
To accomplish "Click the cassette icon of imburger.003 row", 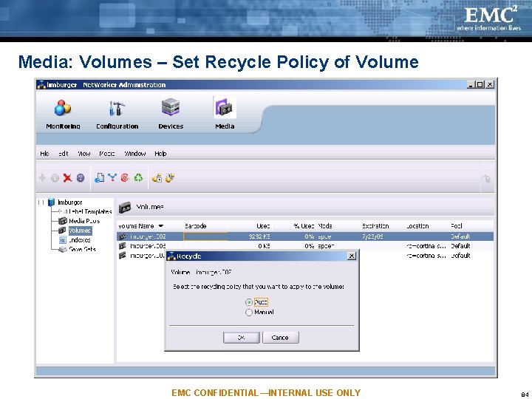I will tap(123, 245).
